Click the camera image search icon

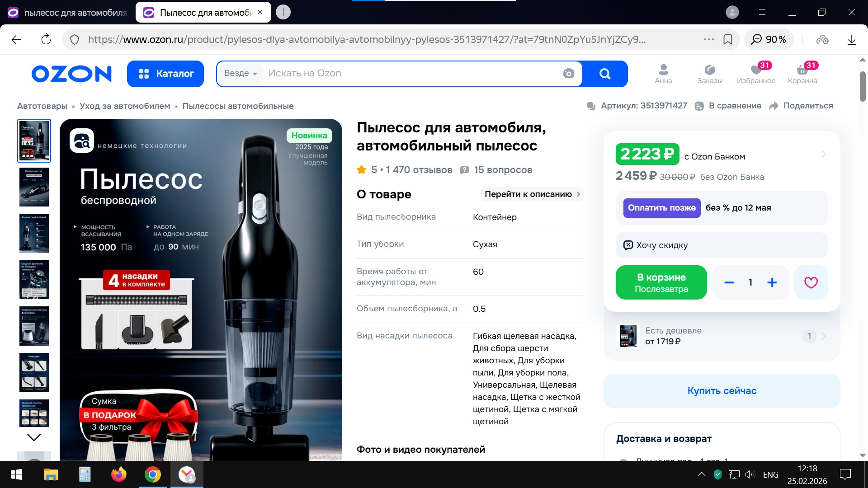tap(568, 73)
